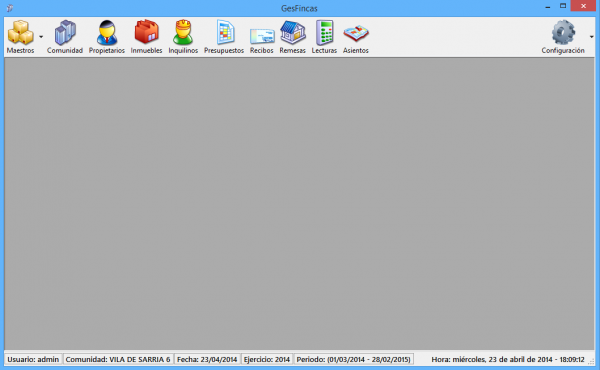600x370 pixels.
Task: Click the Periodo date range status field
Action: [354, 359]
